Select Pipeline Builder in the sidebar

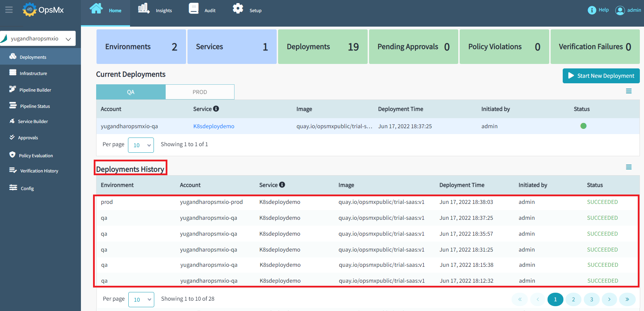click(35, 90)
